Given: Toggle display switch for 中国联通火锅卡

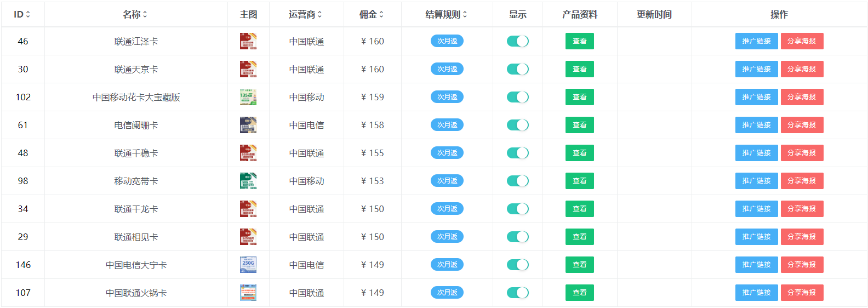Looking at the screenshot, I should coord(517,293).
